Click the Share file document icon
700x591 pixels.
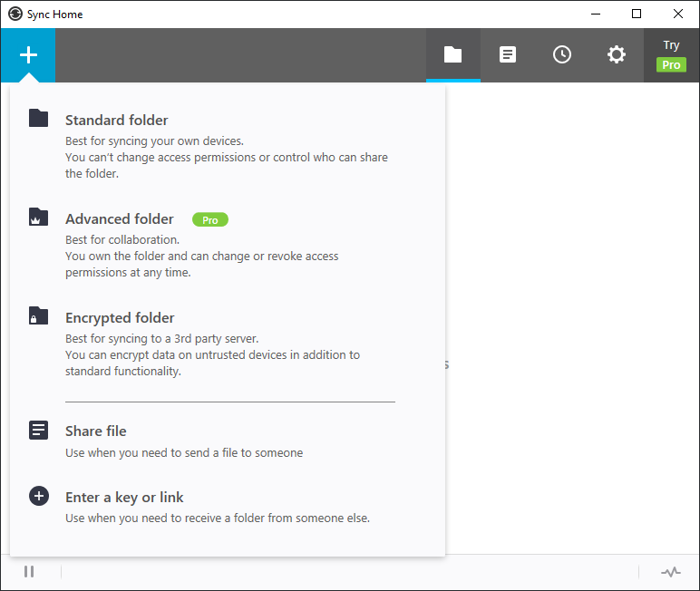click(38, 430)
